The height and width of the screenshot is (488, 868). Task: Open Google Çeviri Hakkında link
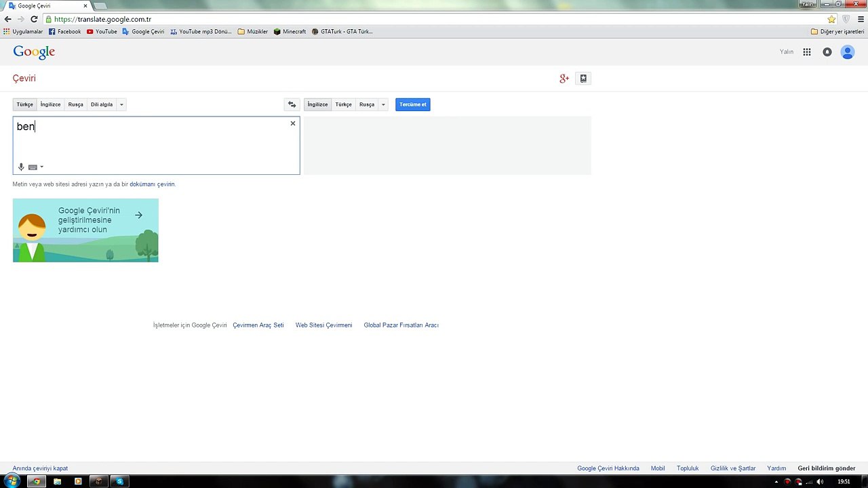point(608,468)
